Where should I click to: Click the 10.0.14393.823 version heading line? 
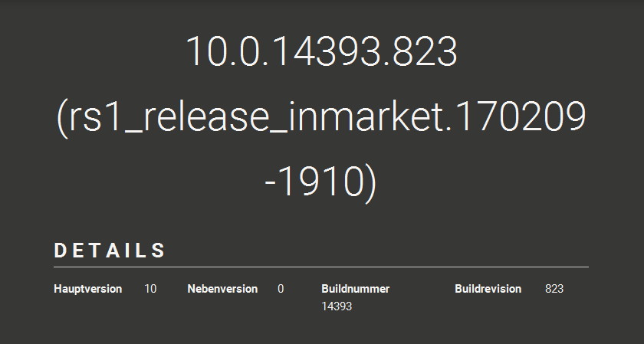pos(321,51)
